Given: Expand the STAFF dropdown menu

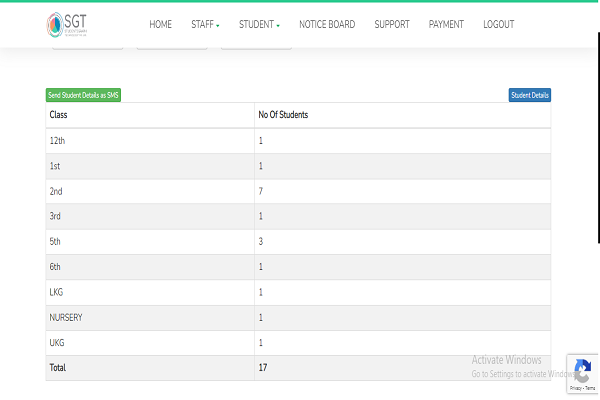Looking at the screenshot, I should [x=205, y=25].
